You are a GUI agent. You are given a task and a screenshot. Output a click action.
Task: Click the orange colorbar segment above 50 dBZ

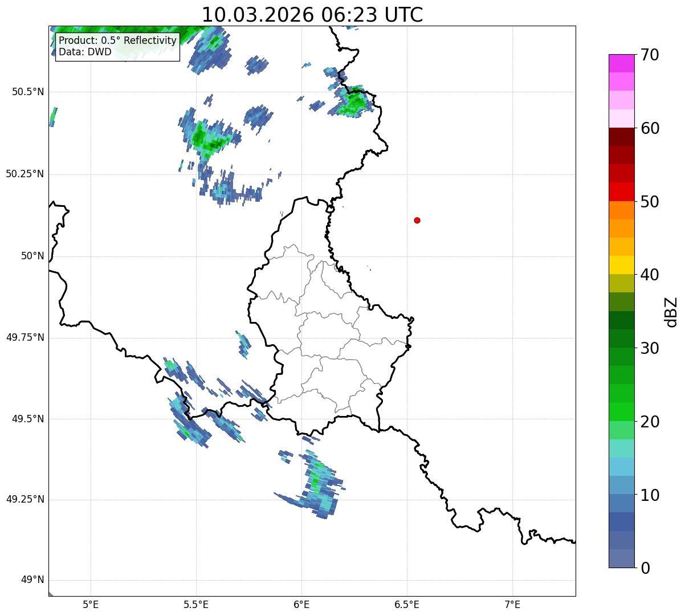point(621,210)
